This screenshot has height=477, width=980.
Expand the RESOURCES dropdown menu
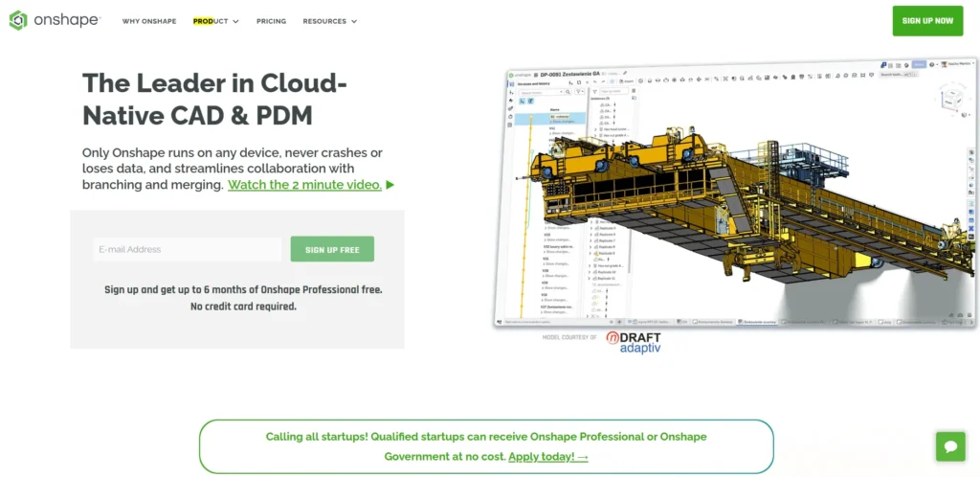330,21
